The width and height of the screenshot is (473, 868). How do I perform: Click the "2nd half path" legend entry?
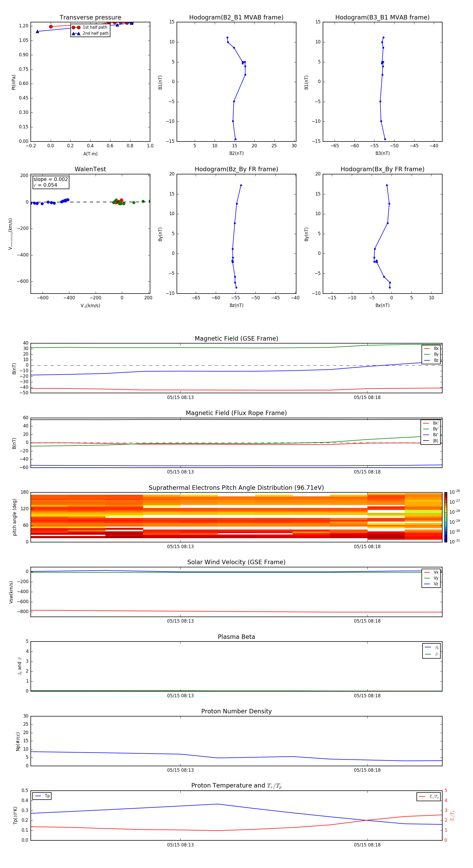(90, 33)
